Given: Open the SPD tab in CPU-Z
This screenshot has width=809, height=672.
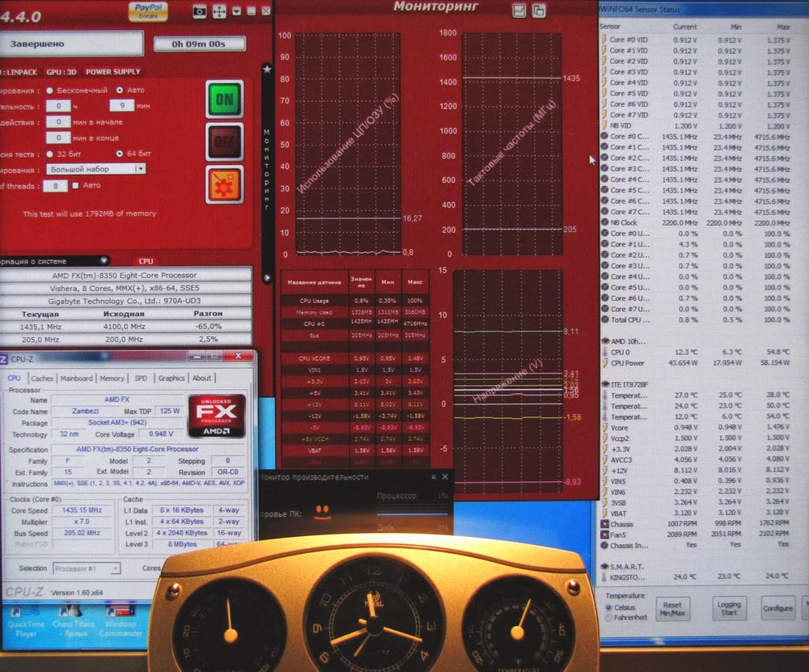Looking at the screenshot, I should coord(141,378).
